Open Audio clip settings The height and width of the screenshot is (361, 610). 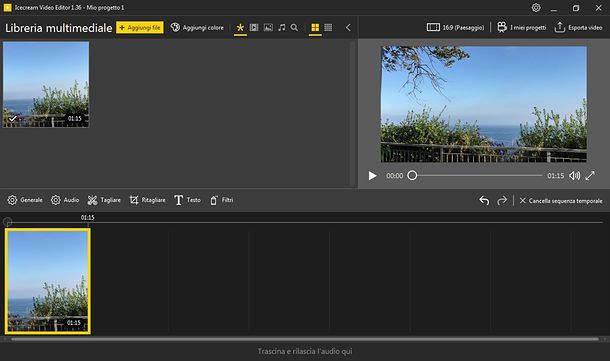point(65,200)
